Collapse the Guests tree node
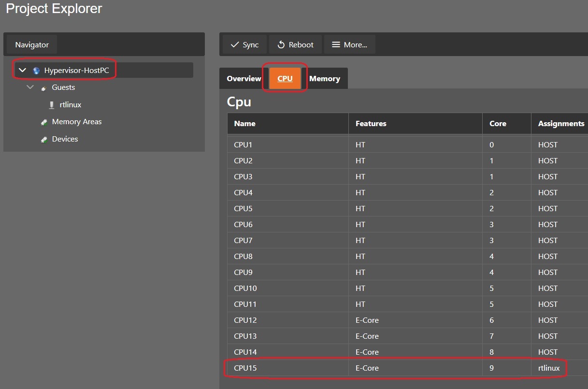588x389 pixels. (30, 87)
